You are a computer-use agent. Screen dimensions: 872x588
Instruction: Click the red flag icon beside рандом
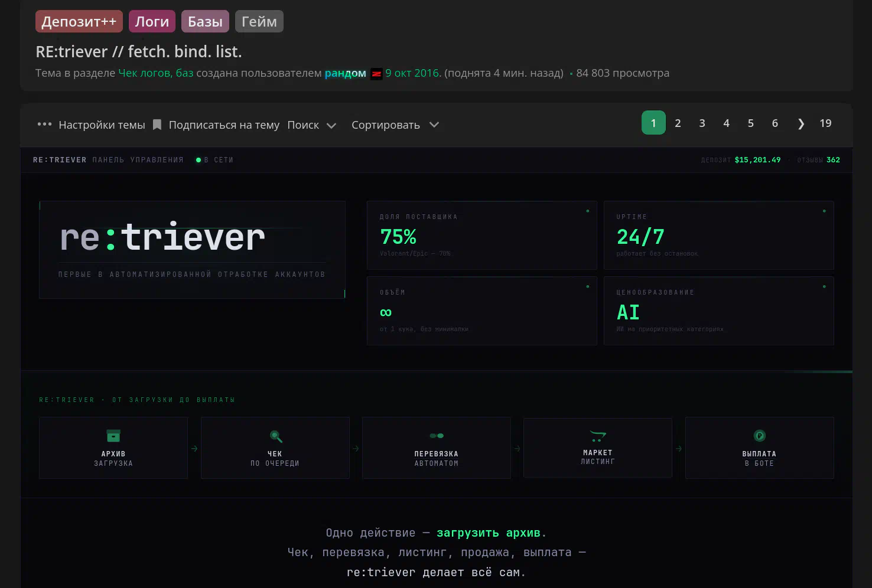point(376,74)
